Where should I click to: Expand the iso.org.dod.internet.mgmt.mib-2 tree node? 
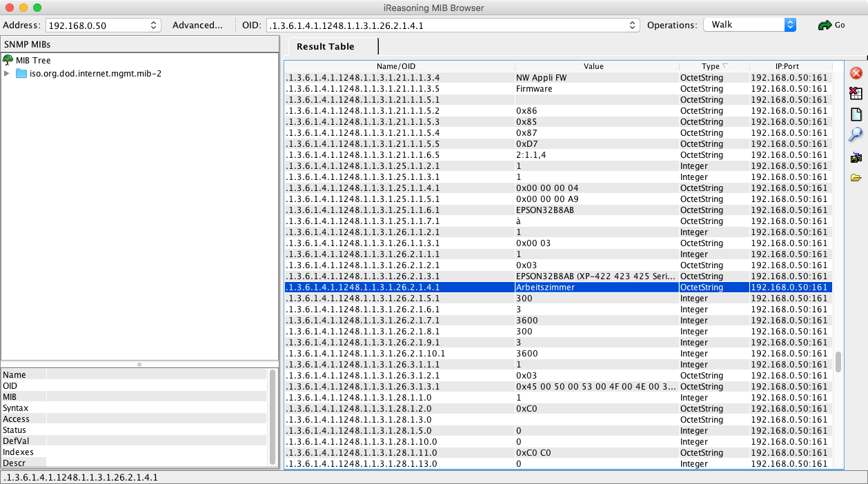[x=7, y=73]
